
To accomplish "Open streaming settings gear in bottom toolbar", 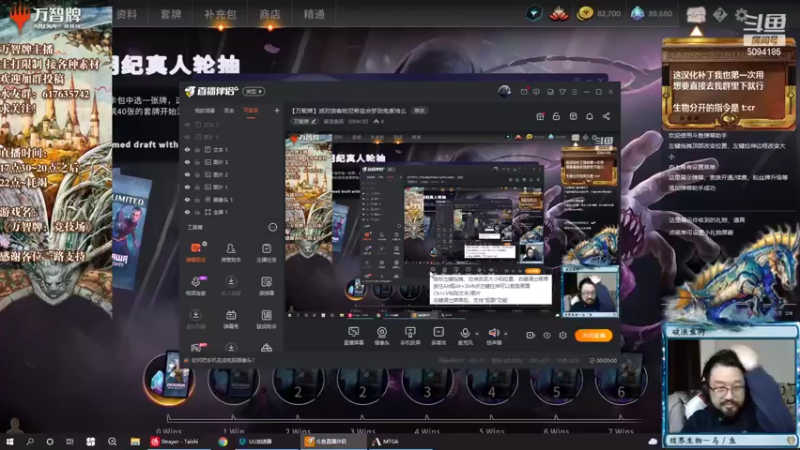I will point(563,335).
